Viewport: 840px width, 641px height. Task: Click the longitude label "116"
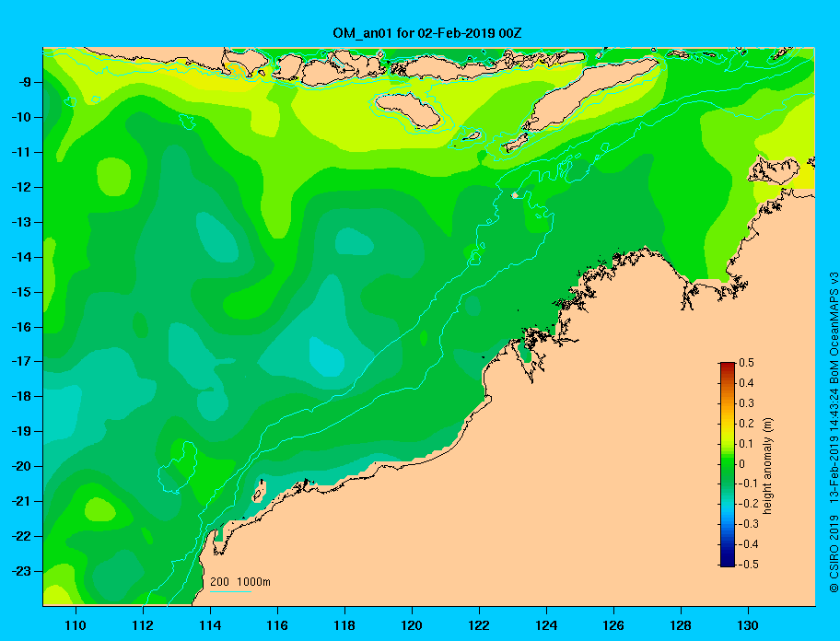[x=277, y=625]
